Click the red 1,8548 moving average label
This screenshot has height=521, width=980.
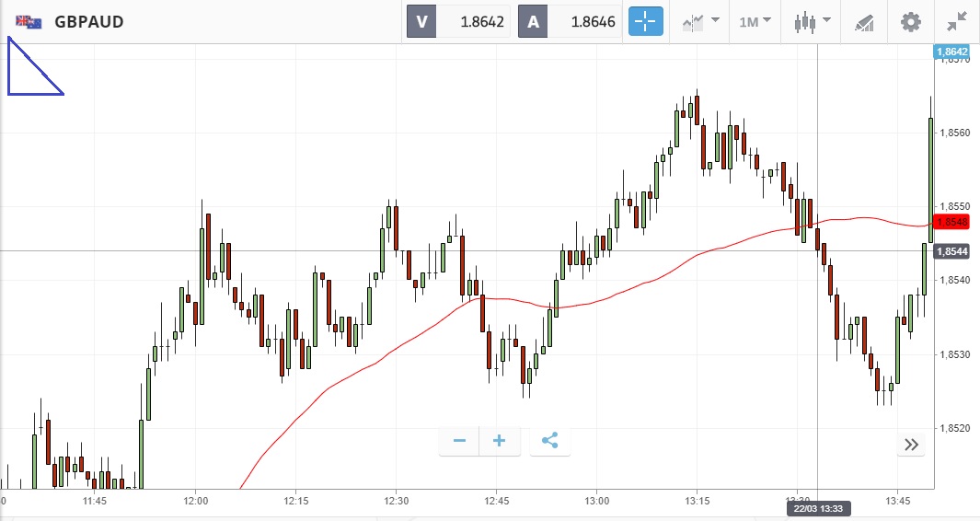point(951,222)
